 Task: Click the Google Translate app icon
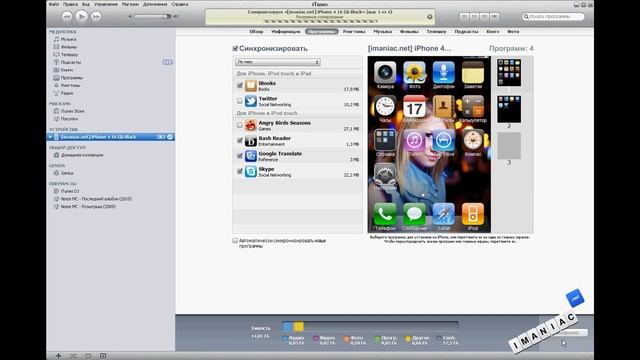coord(251,156)
